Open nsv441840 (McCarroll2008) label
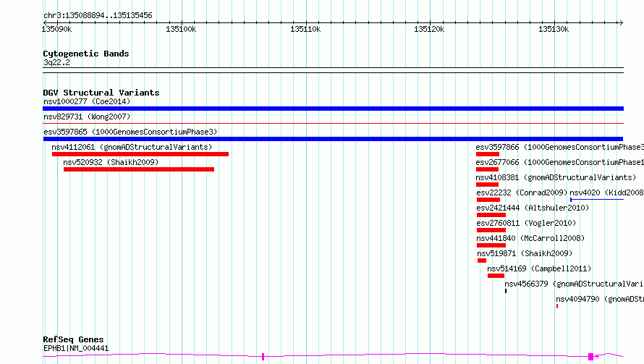644x364 pixels. [530, 238]
